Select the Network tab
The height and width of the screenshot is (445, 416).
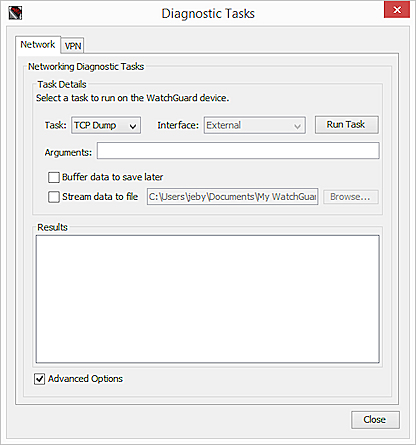tap(38, 44)
